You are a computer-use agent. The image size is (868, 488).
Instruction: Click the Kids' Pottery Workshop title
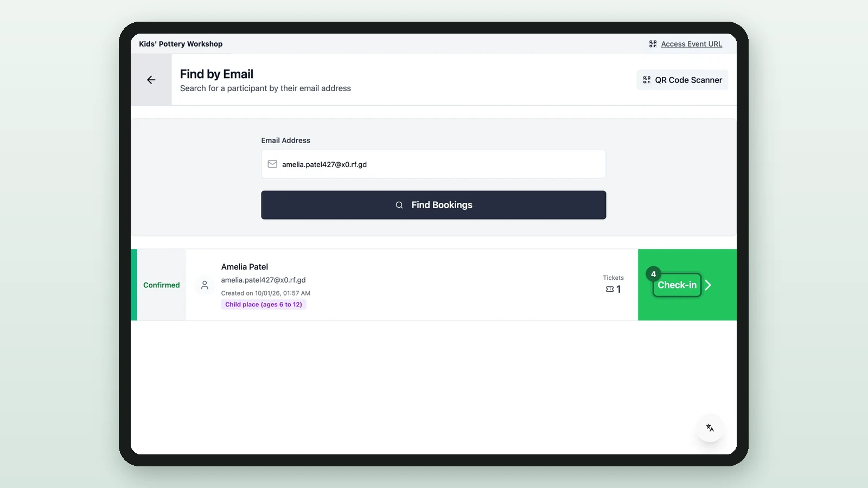coord(181,44)
